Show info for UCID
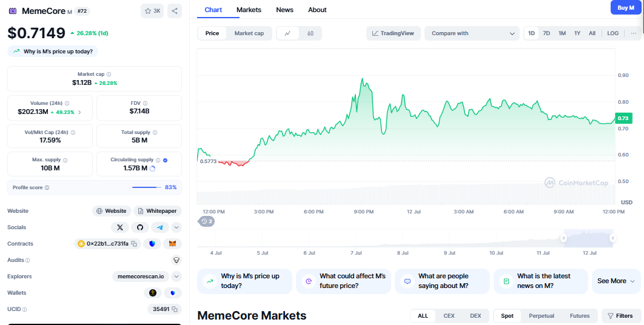 point(25,309)
